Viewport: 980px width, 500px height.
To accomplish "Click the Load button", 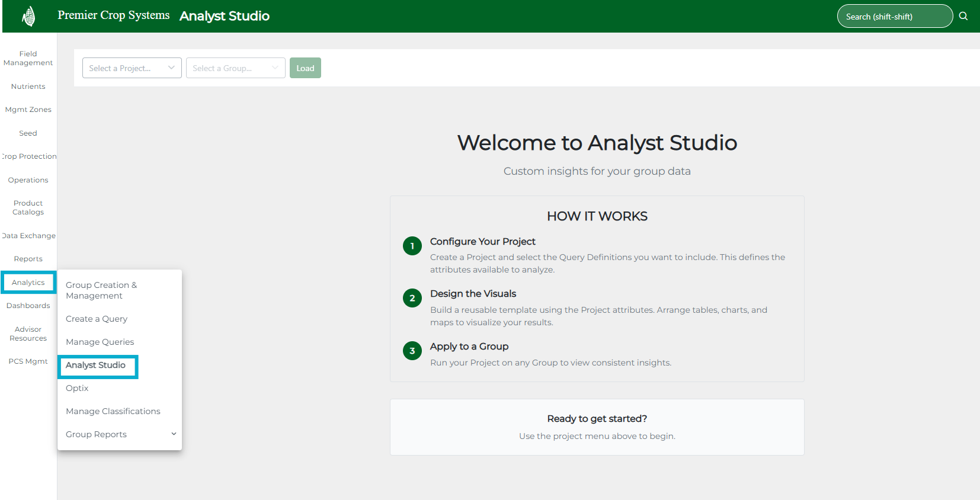I will pos(305,68).
